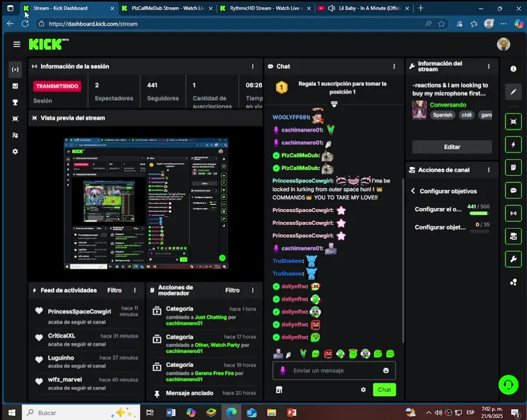The image size is (527, 420).
Task: Switch to Stream - Kick Dashboard tab
Action: click(69, 8)
